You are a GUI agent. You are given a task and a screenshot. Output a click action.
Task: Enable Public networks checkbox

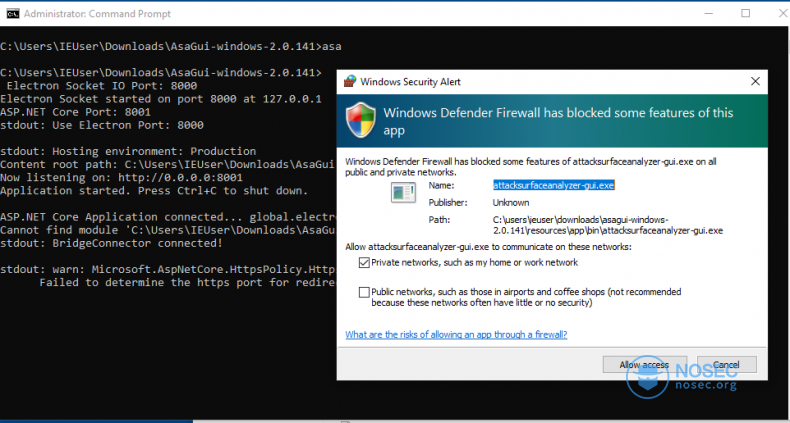[364, 292]
